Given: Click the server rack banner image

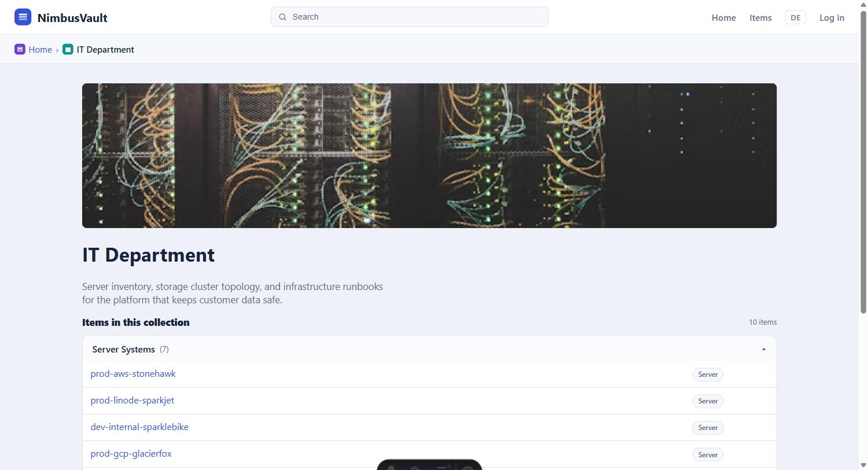Looking at the screenshot, I should coord(429,156).
